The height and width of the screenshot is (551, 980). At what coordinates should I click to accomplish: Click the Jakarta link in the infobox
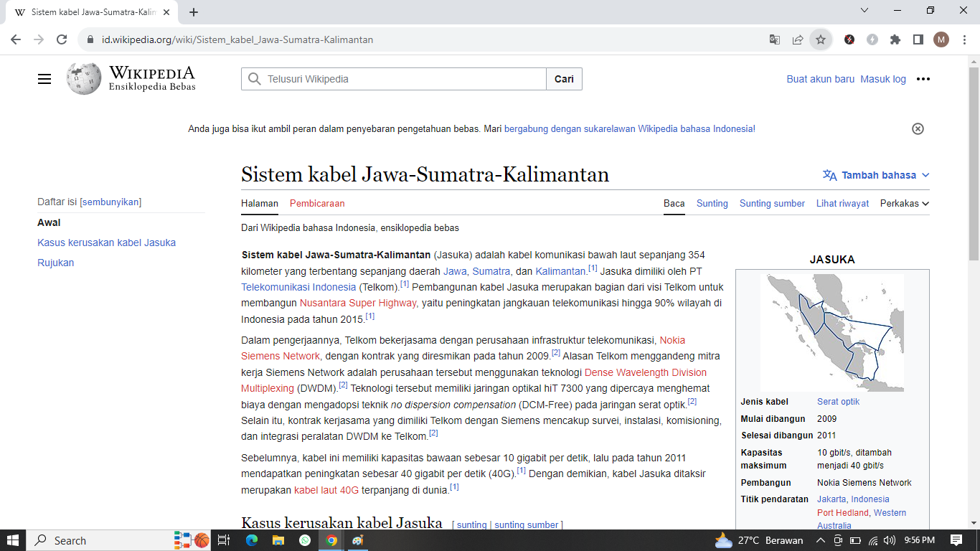click(x=831, y=499)
